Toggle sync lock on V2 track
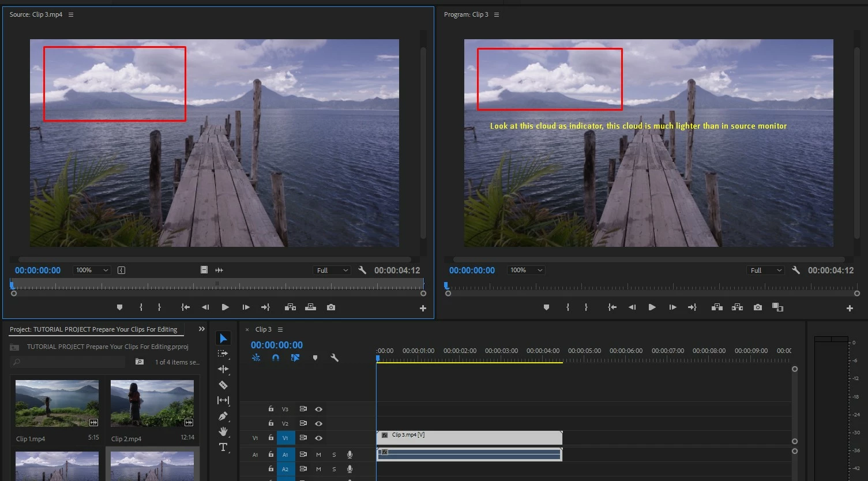 303,423
